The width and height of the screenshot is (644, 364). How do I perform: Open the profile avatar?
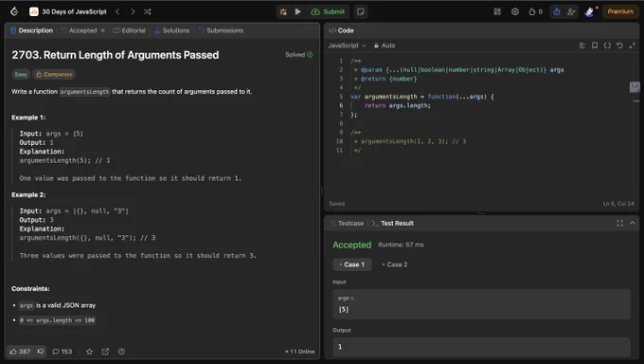tap(589, 11)
